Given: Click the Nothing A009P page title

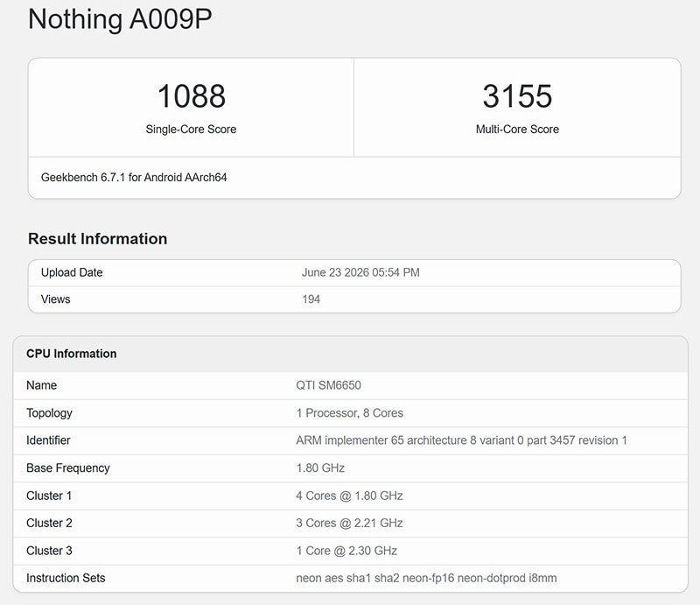Looking at the screenshot, I should (x=120, y=19).
